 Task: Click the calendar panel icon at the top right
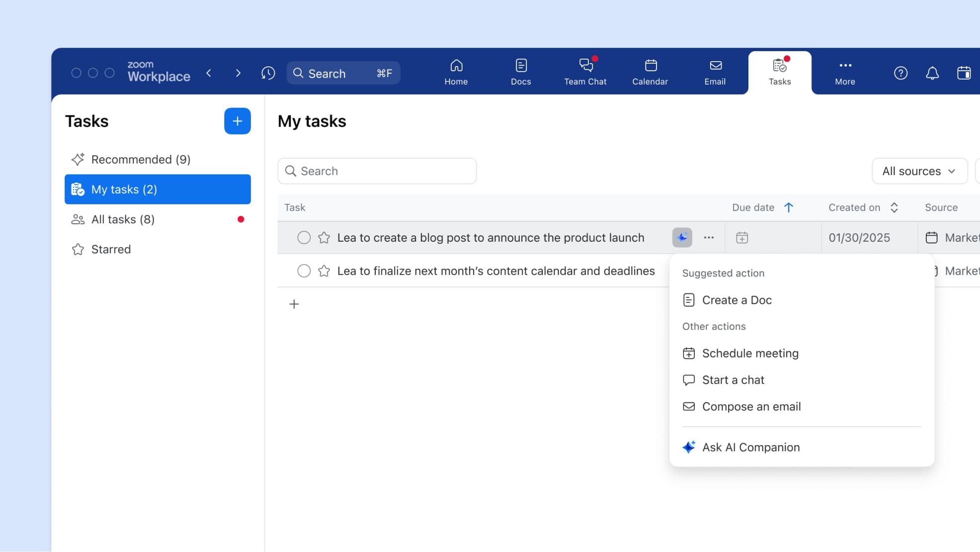click(x=964, y=73)
